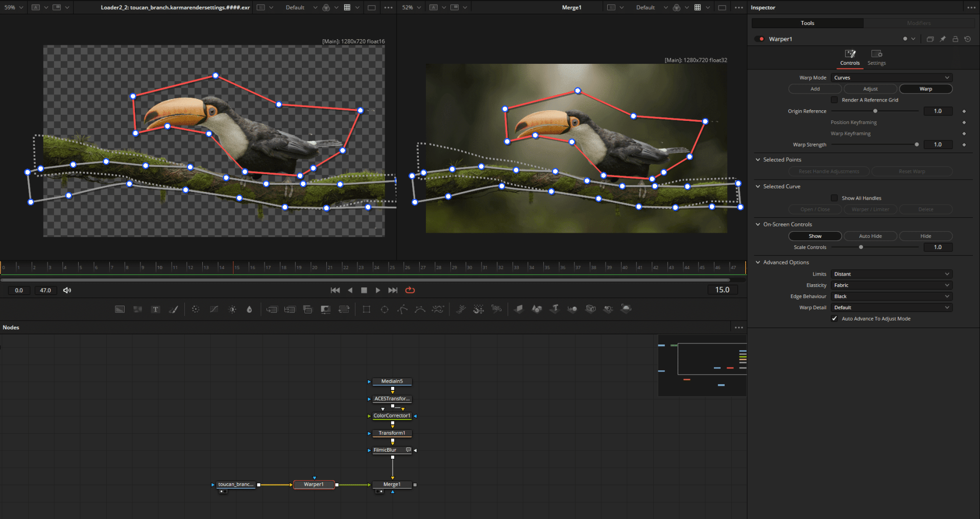Open the Warp Mode dropdown

[x=891, y=77]
